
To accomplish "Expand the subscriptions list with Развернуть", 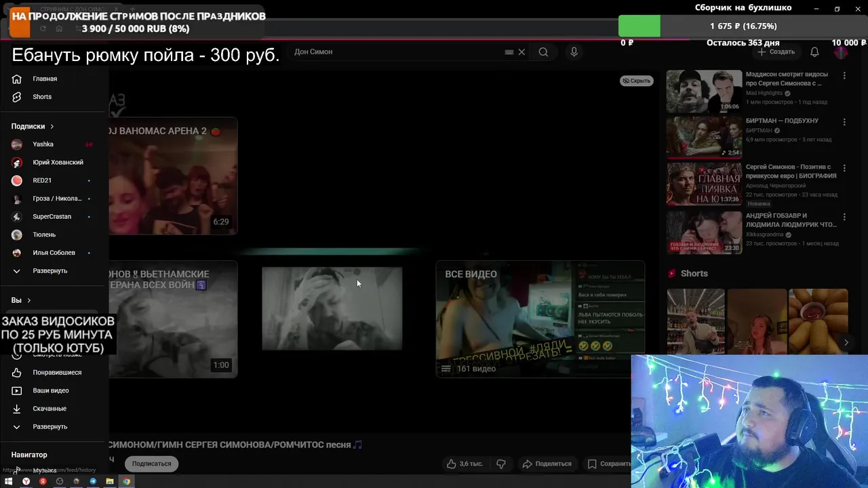I will click(54, 271).
